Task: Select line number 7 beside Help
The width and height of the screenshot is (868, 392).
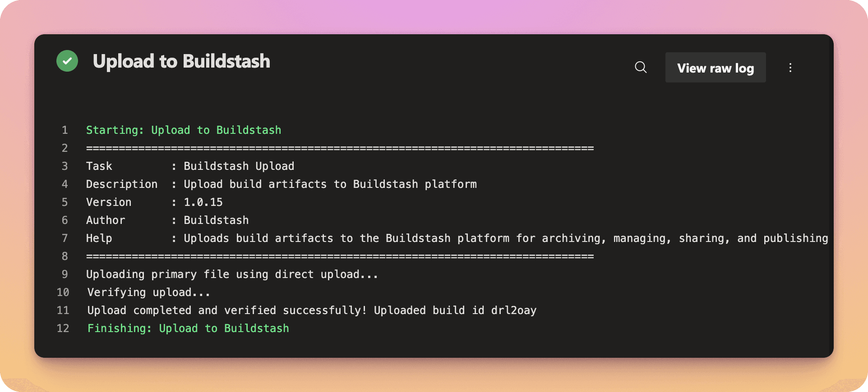Action: (65, 238)
